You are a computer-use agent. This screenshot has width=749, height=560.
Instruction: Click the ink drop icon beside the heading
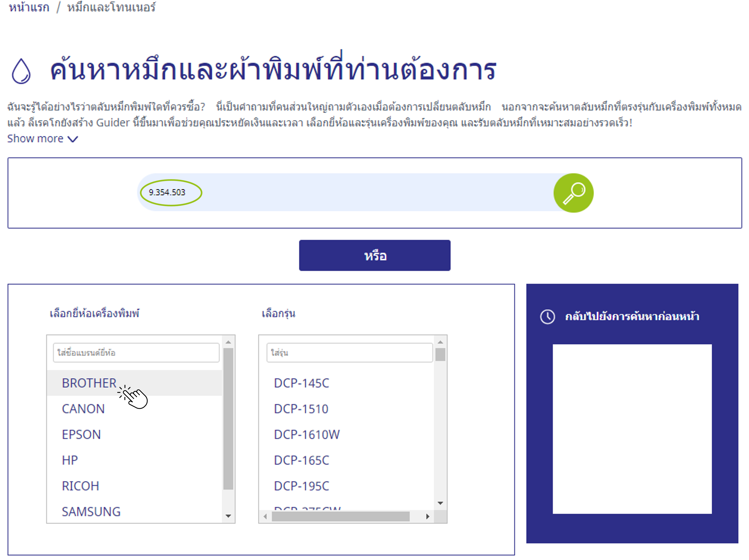pos(21,71)
